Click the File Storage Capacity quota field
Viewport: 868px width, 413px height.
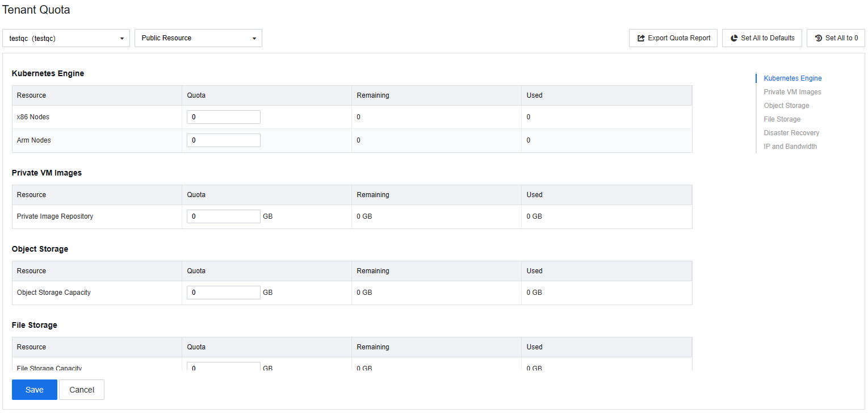click(x=224, y=367)
